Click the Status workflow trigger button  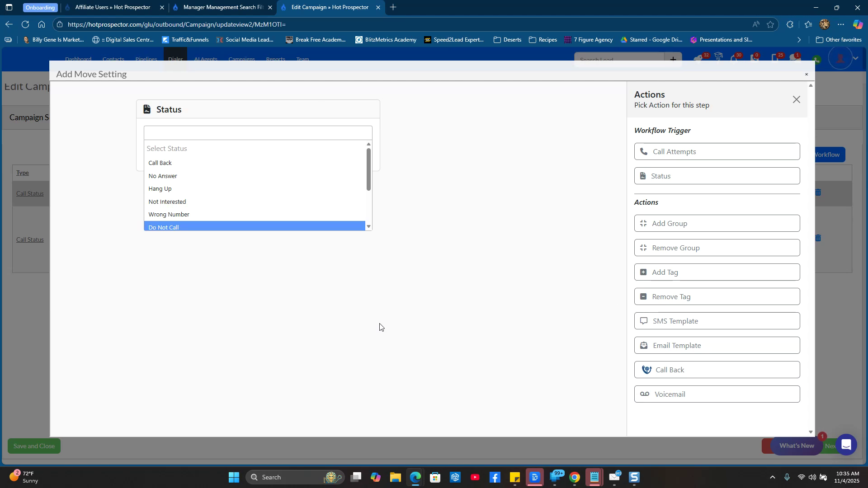717,176
